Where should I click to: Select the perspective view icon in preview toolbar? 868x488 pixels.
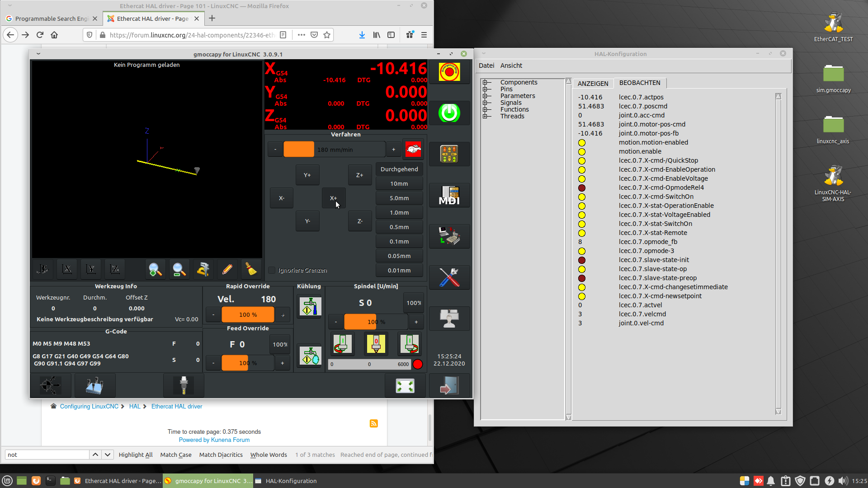point(42,269)
